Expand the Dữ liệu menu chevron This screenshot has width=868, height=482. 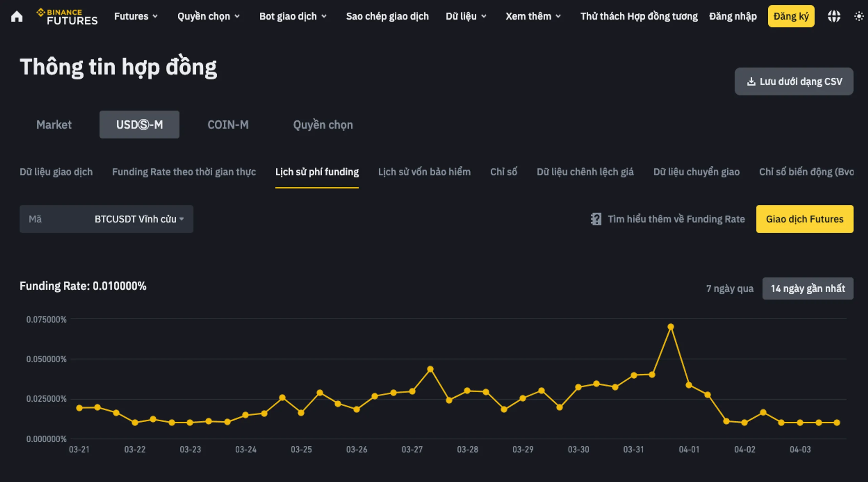point(484,16)
